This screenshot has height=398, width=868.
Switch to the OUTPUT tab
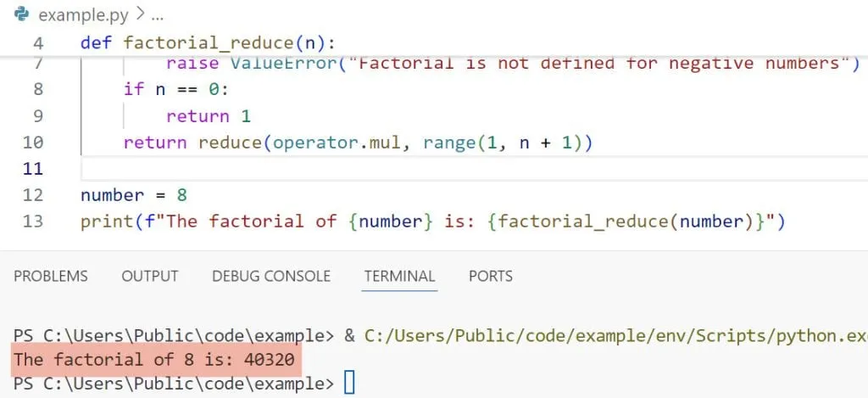pyautogui.click(x=150, y=276)
